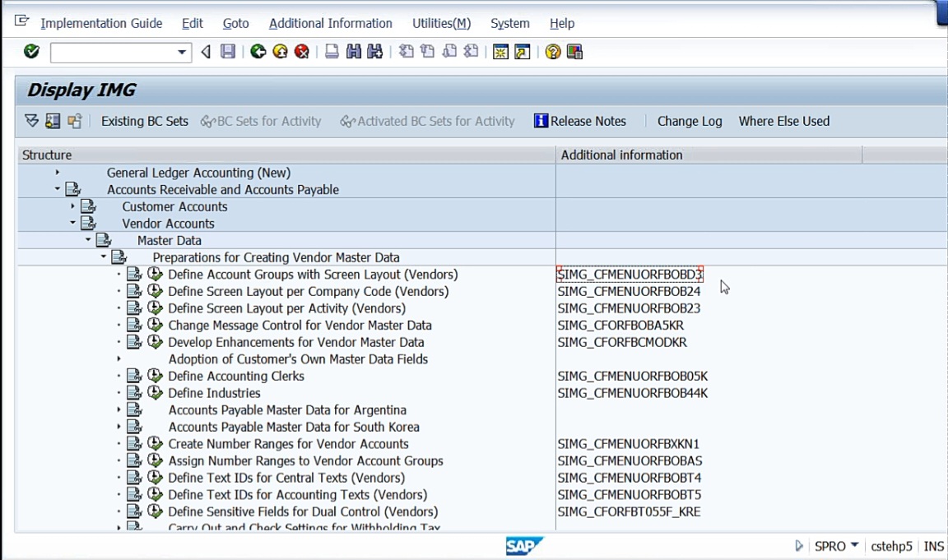Click the Next Page icon

[x=449, y=52]
